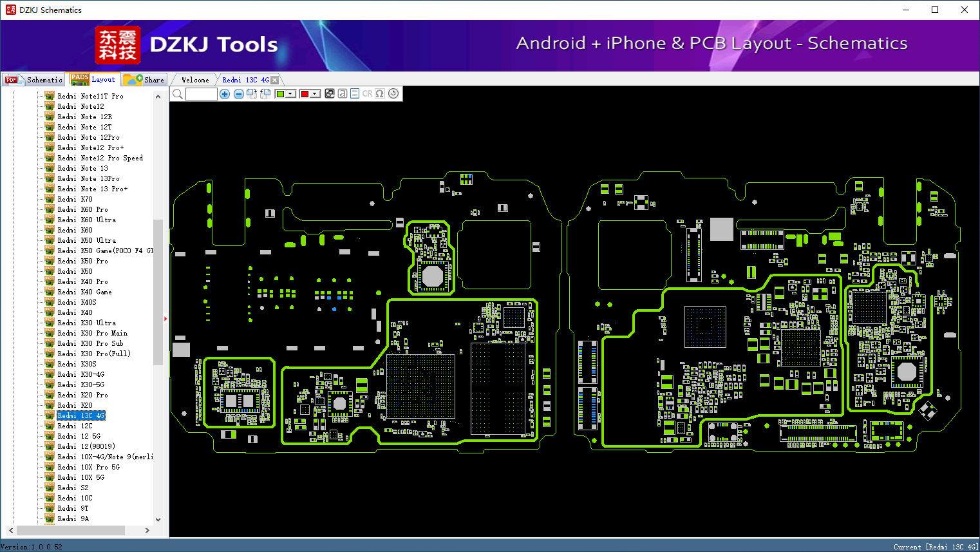Select Redmi K30 Pro Sub entry
Viewport: 980px width, 552px height.
[90, 343]
